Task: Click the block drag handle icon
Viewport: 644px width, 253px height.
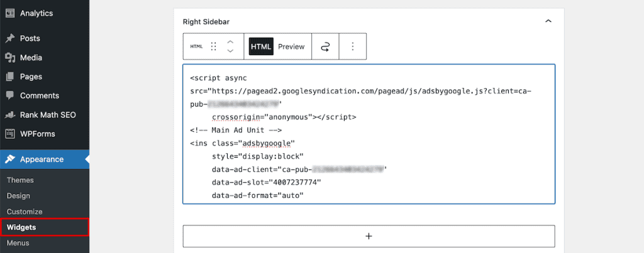Action: tap(213, 46)
